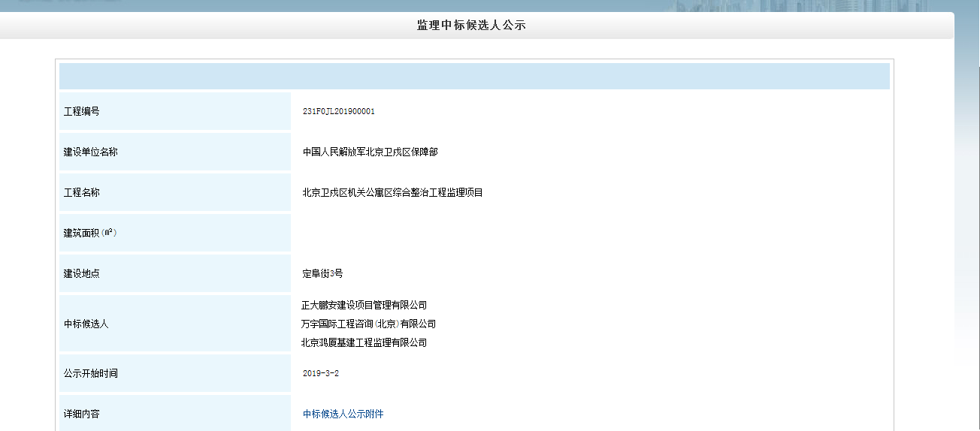Click the address 定阜街3号
Image resolution: width=980 pixels, height=431 pixels.
pos(322,273)
